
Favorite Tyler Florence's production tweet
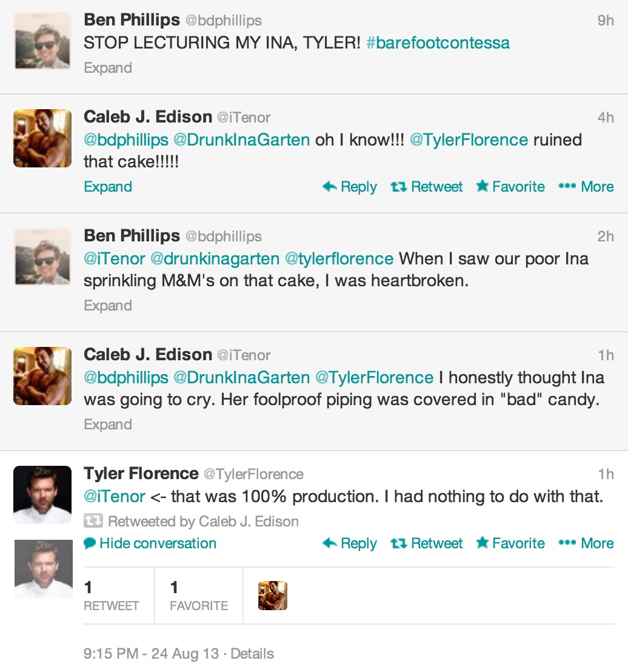coord(510,543)
